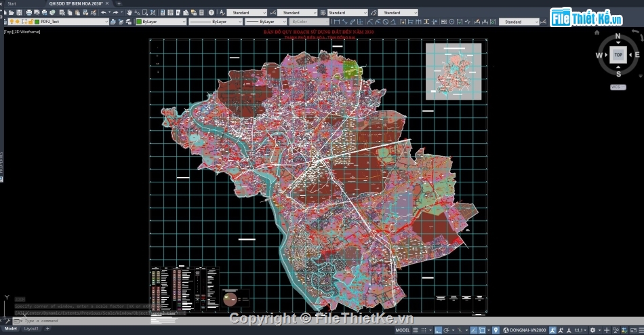
Task: Open the status bar Customization menu icon
Action: (x=641, y=330)
